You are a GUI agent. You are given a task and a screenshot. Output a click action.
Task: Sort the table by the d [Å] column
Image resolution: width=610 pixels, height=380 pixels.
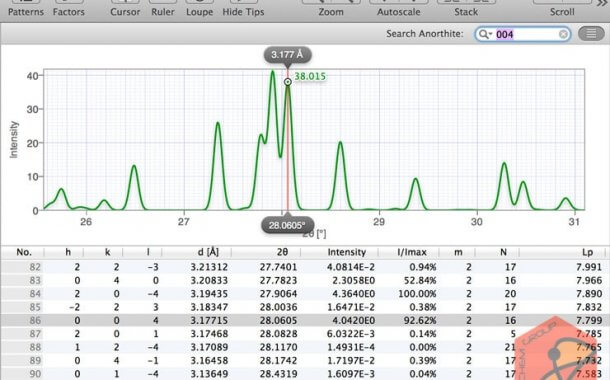[x=208, y=252]
